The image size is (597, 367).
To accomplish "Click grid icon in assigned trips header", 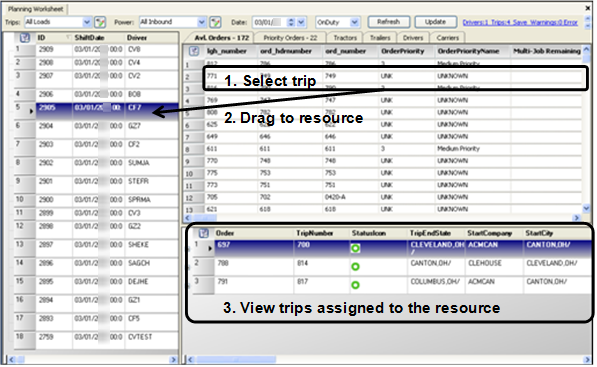I will click(204, 233).
